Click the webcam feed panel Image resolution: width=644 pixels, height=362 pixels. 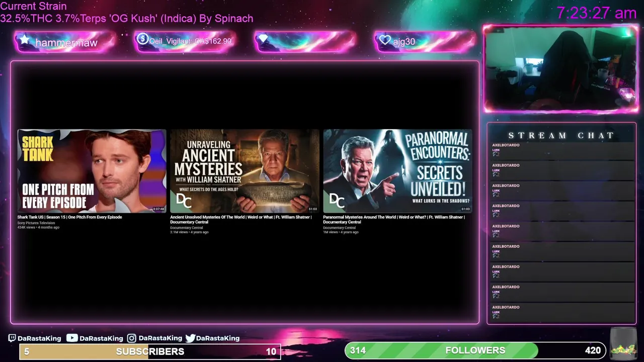[x=561, y=68]
